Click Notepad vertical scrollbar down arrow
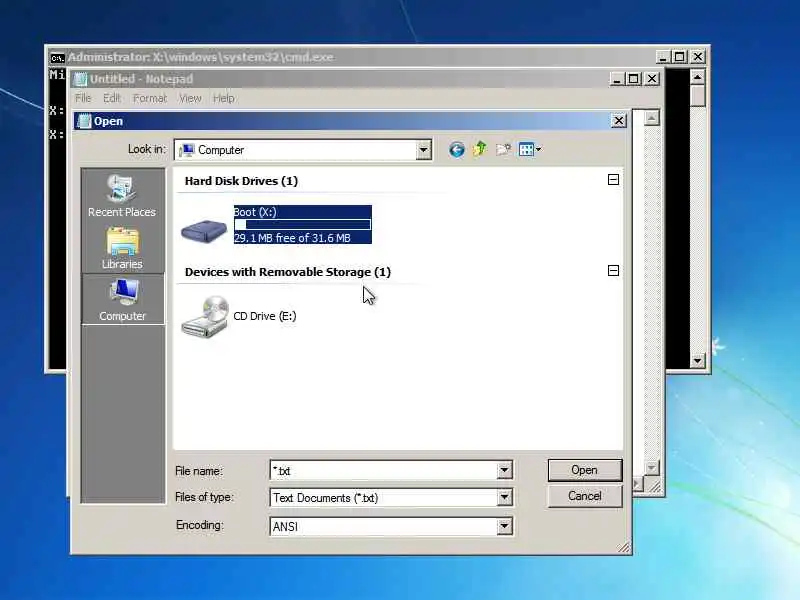This screenshot has width=800, height=600. (651, 467)
